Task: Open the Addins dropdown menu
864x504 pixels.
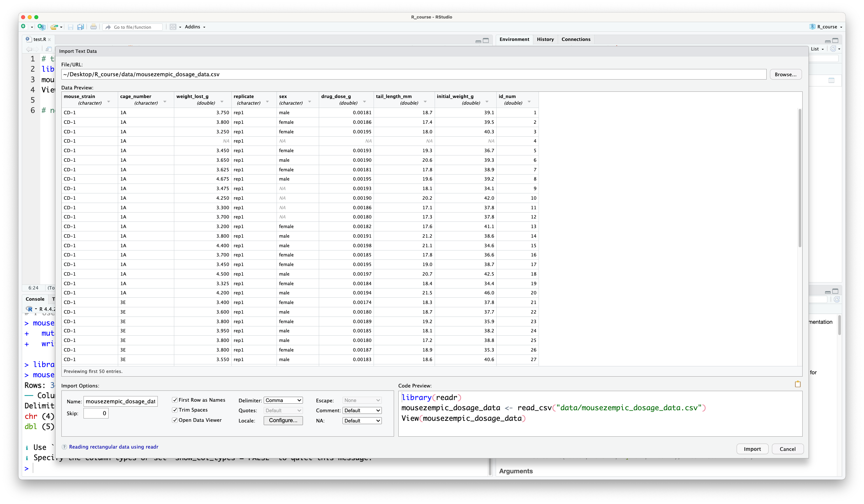Action: (x=195, y=27)
